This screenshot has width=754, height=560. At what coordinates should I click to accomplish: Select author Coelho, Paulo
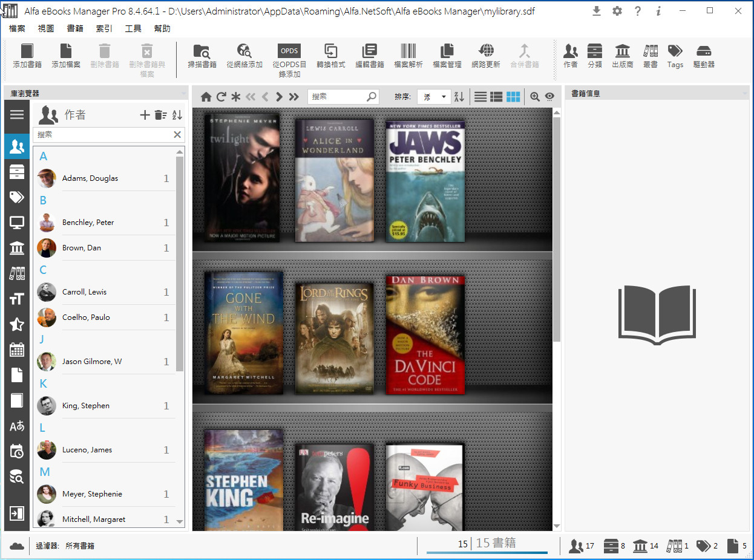(105, 317)
